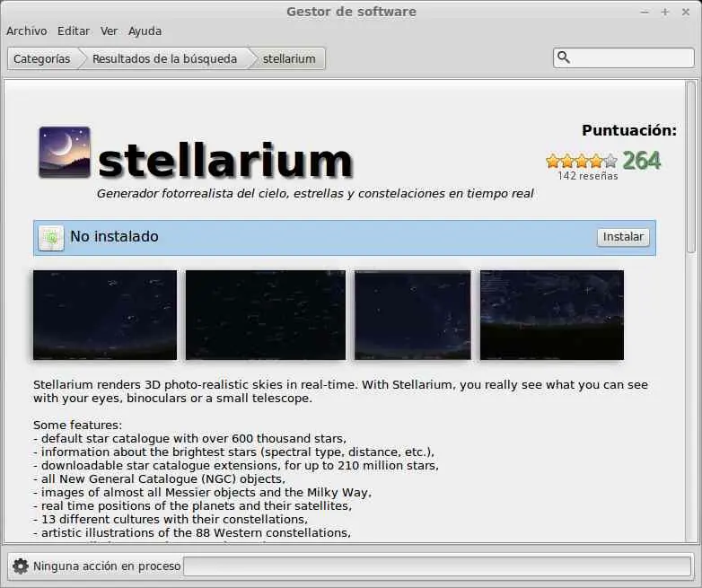
Task: Focus the software search field
Action: pos(624,57)
